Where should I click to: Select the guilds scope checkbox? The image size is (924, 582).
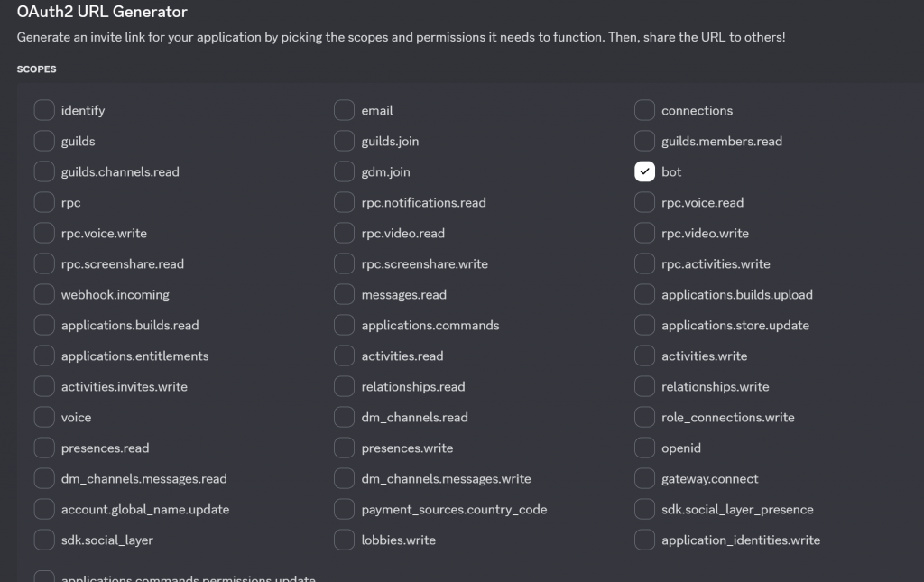click(44, 142)
